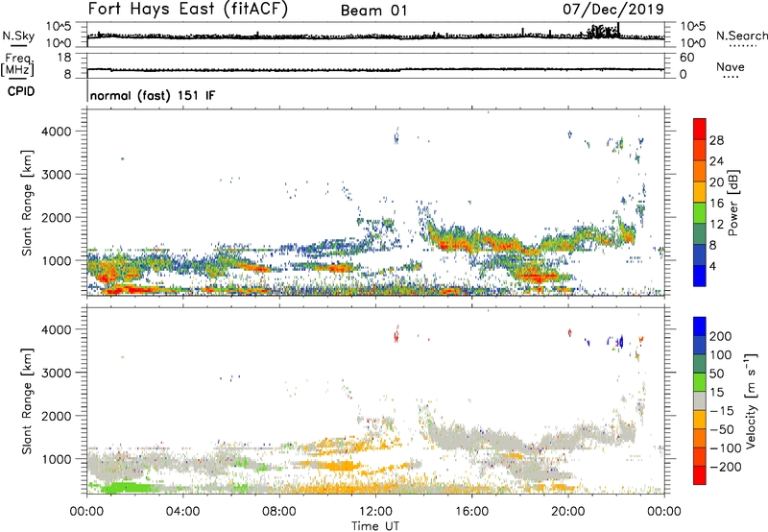Click the '200' tick on the velocity colorbar
The width and height of the screenshot is (768, 532).
[721, 336]
